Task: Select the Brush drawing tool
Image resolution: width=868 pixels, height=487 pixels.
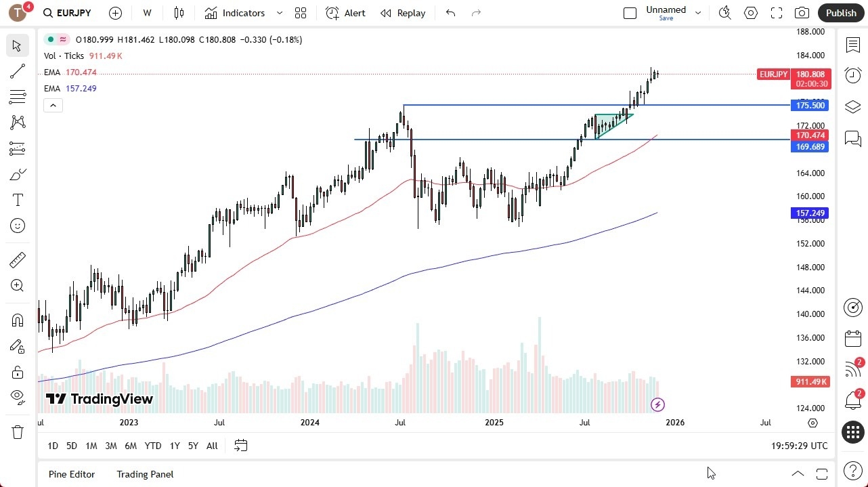Action: point(18,174)
